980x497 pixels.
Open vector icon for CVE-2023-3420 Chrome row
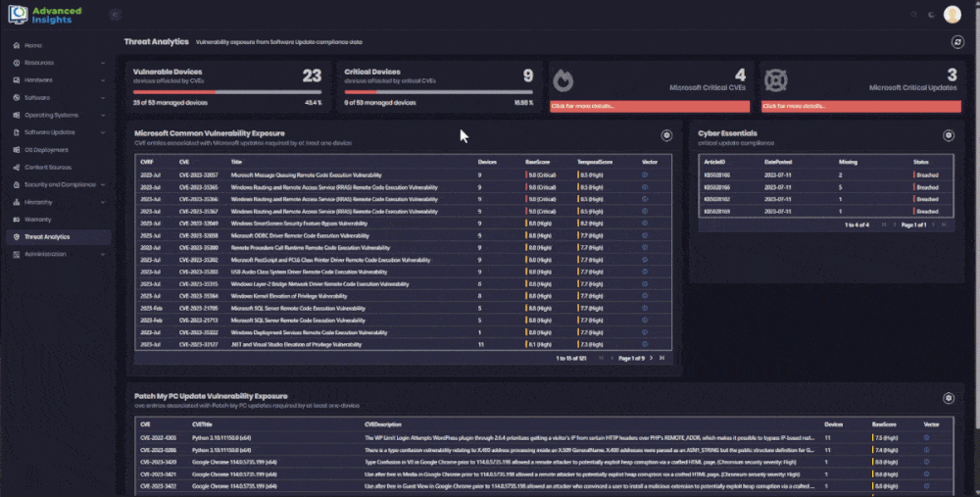(926, 462)
